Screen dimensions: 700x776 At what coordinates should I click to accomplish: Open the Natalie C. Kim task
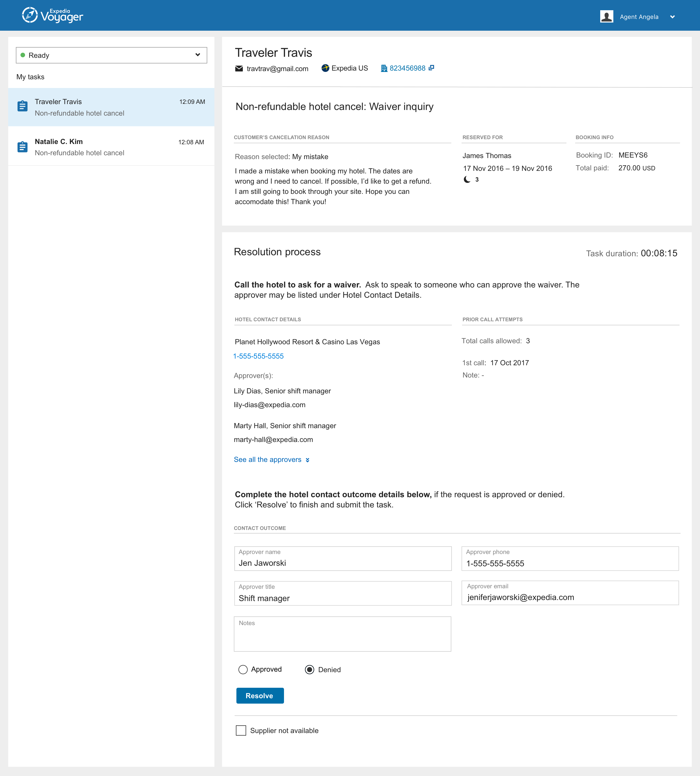pos(111,147)
